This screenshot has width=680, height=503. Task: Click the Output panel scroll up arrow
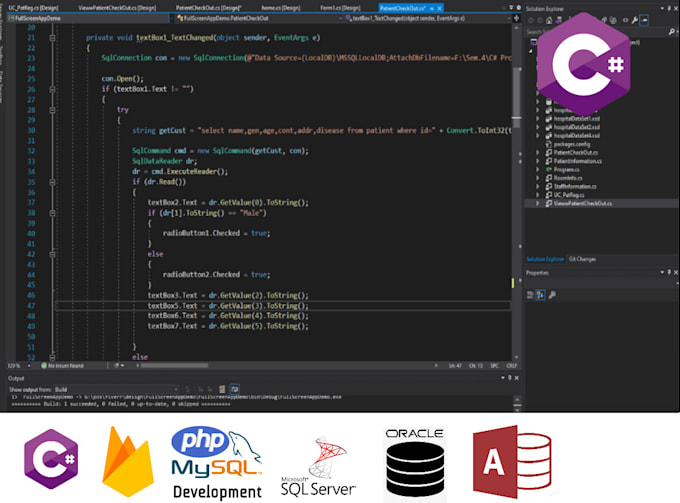517,399
